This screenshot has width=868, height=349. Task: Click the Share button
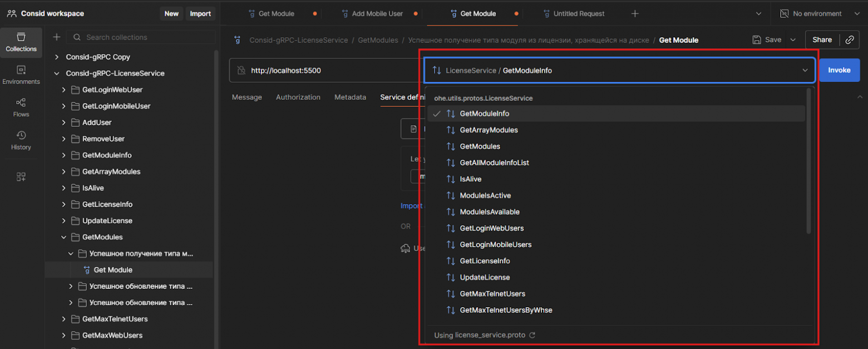click(822, 40)
